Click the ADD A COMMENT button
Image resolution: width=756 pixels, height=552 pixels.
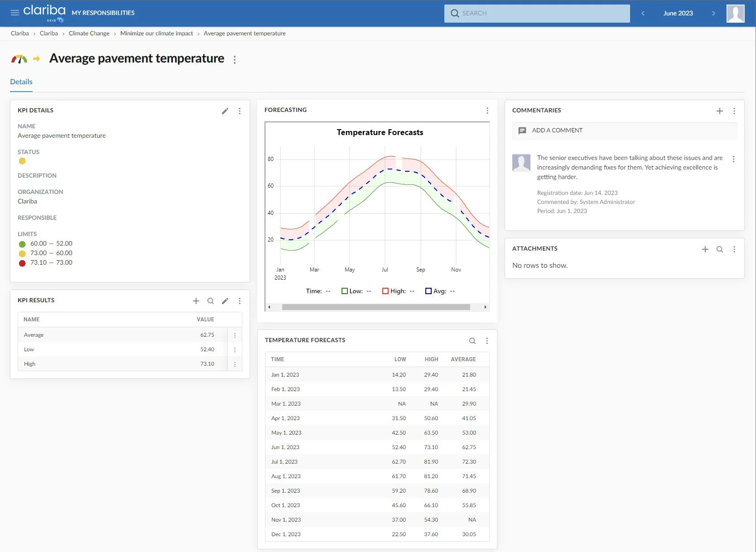click(x=557, y=131)
